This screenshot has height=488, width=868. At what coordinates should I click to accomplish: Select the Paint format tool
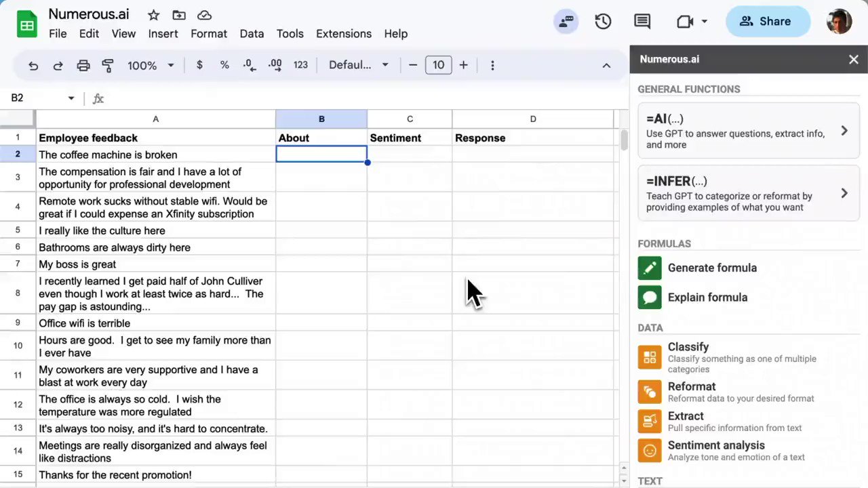pyautogui.click(x=107, y=64)
